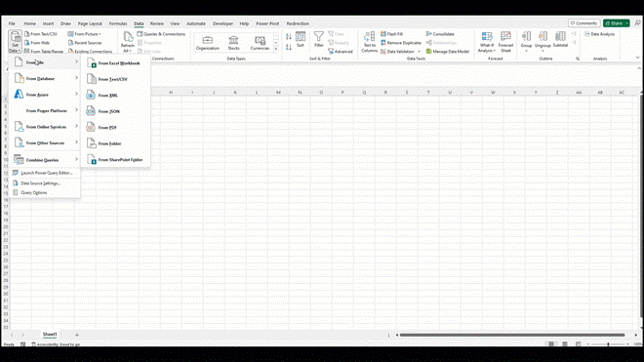Screen dimensions: 644x362
Task: Expand the From Azure submenu
Action: tap(45, 95)
